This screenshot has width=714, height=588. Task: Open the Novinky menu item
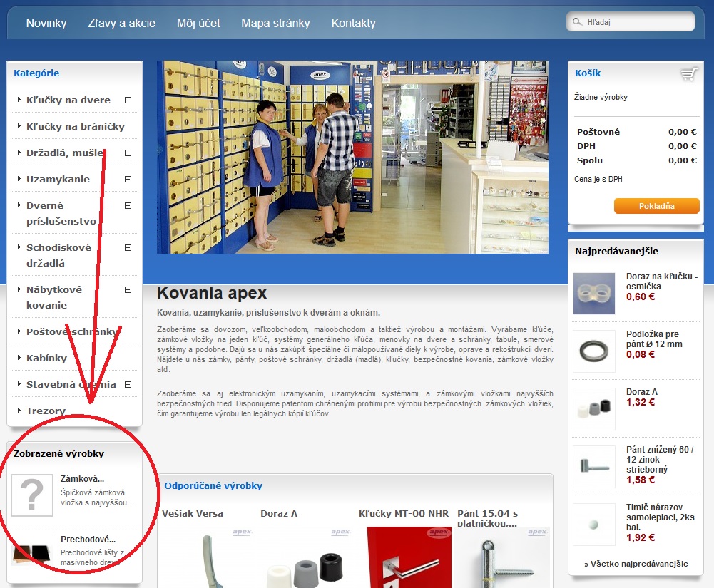pyautogui.click(x=46, y=24)
